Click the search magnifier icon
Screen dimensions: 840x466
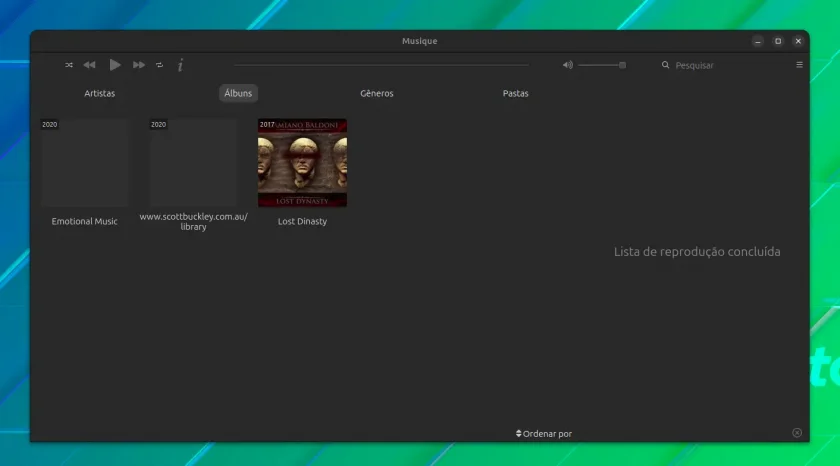click(665, 65)
